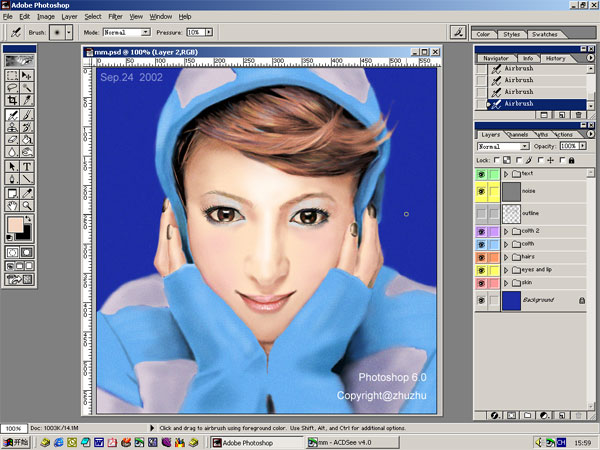Screen dimensions: 600x450
Task: Create new snapshot in History panel
Action: [544, 115]
